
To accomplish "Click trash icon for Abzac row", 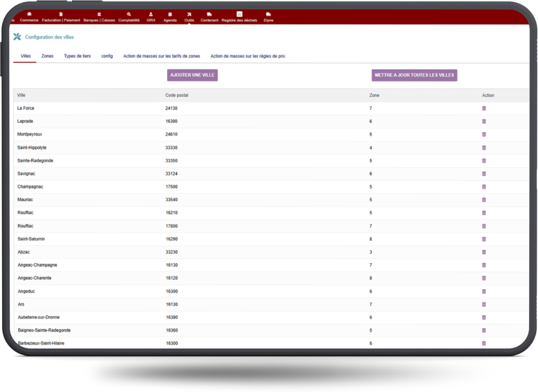I will coord(484,252).
